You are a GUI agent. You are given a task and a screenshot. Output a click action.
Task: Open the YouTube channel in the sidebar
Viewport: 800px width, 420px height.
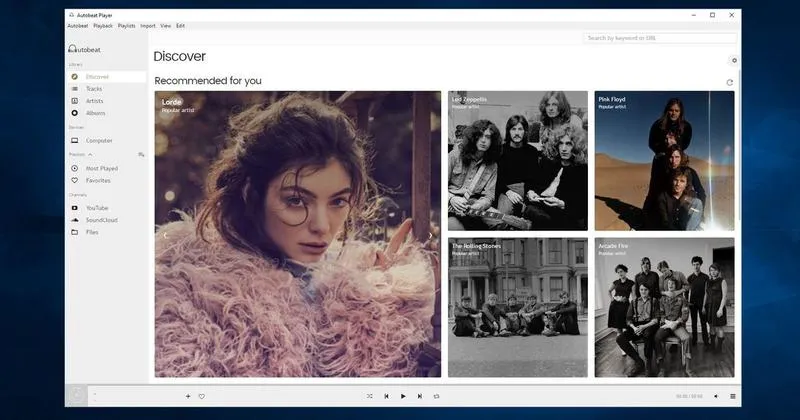[x=97, y=208]
